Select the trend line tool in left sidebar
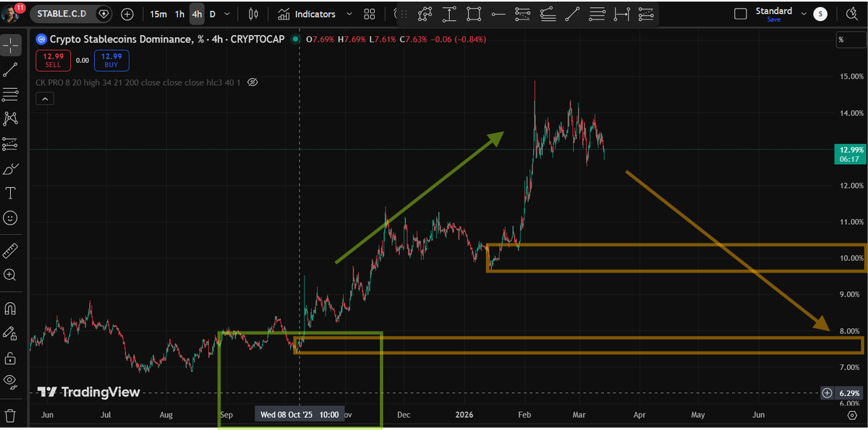The height and width of the screenshot is (430, 868). [11, 69]
